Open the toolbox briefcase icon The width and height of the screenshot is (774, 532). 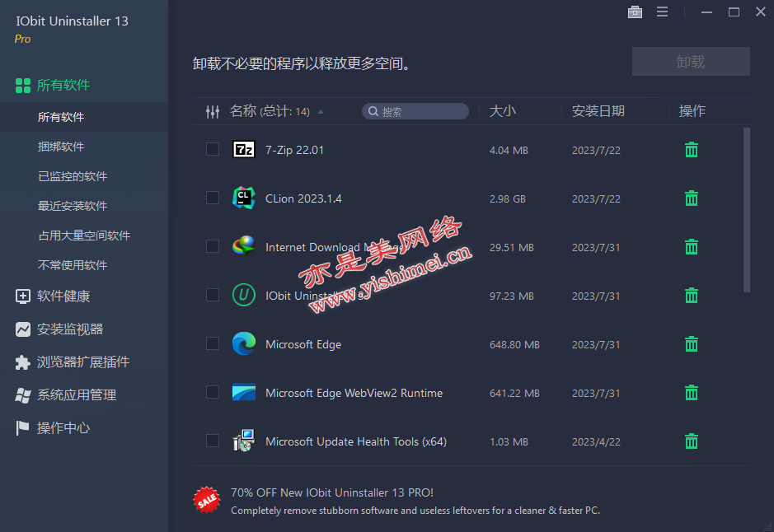[635, 12]
